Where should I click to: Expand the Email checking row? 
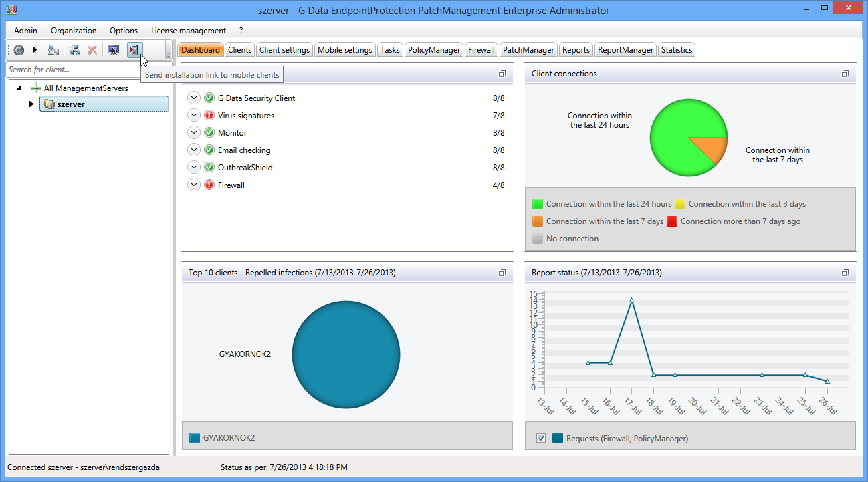tap(194, 150)
